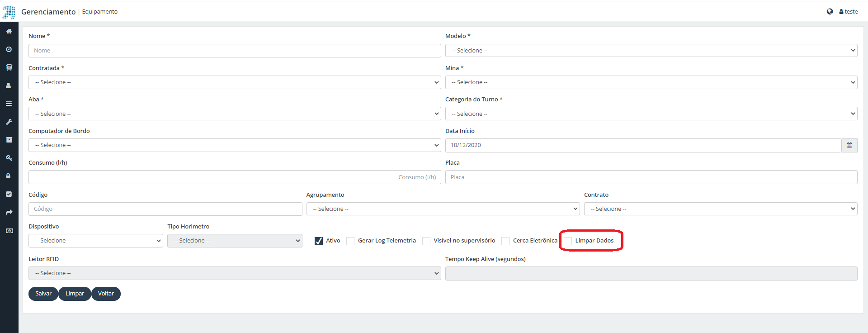Enable Visível no supervisório checkbox
This screenshot has width=868, height=333.
click(x=426, y=241)
